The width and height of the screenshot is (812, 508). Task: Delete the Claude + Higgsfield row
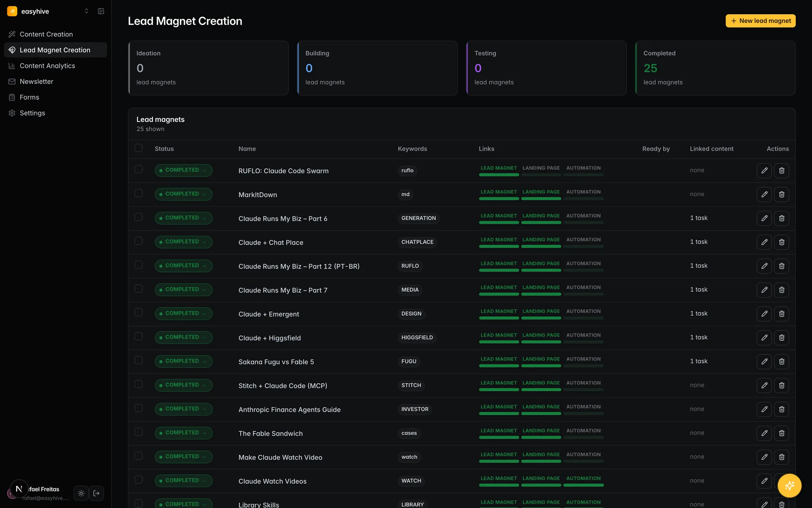[x=782, y=338]
